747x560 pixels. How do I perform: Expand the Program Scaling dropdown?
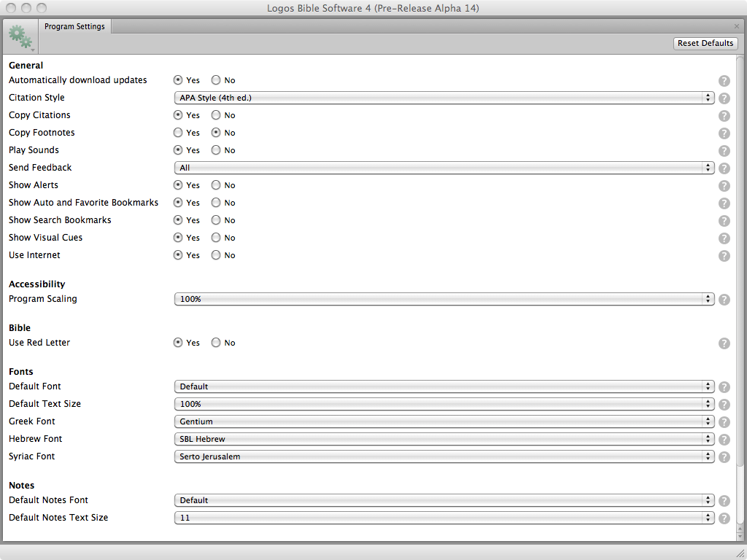click(444, 299)
